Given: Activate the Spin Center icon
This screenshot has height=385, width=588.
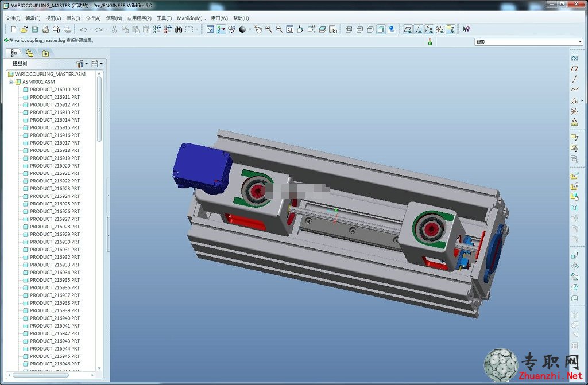Looking at the screenshot, I should (x=221, y=29).
